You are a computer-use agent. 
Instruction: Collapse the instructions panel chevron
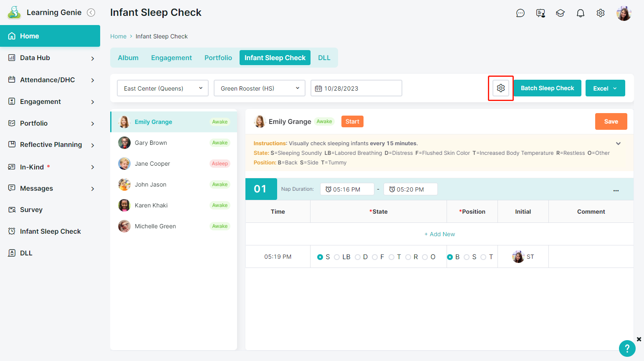[x=618, y=144]
